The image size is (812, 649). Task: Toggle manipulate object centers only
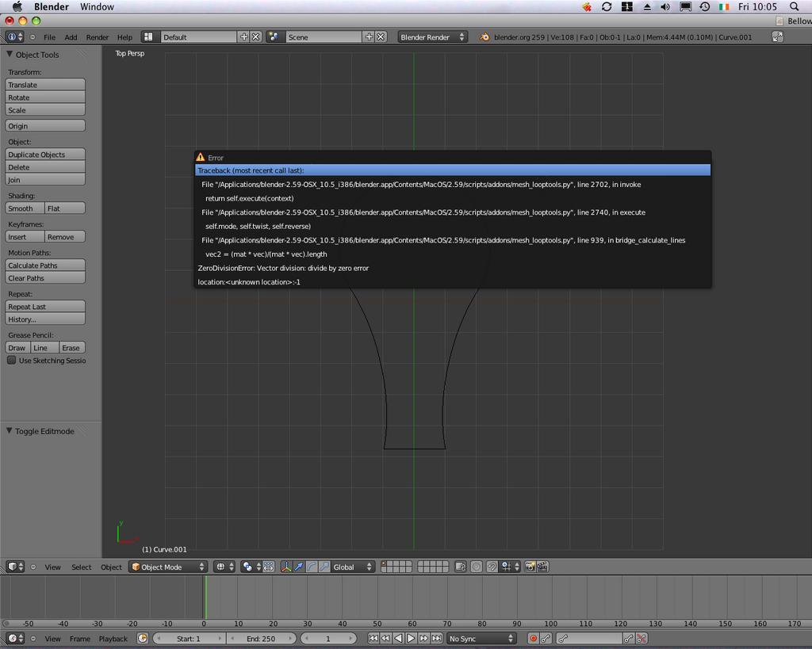269,567
